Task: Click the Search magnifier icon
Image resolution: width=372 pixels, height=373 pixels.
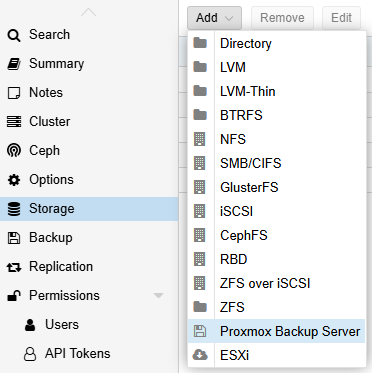Action: 14,35
